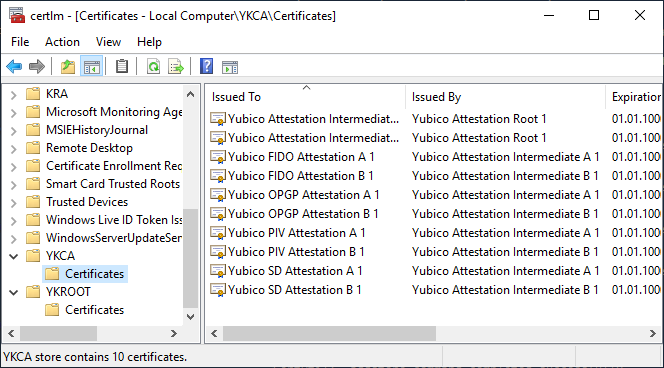
Task: Click the KRA folder icon
Action: click(x=33, y=94)
